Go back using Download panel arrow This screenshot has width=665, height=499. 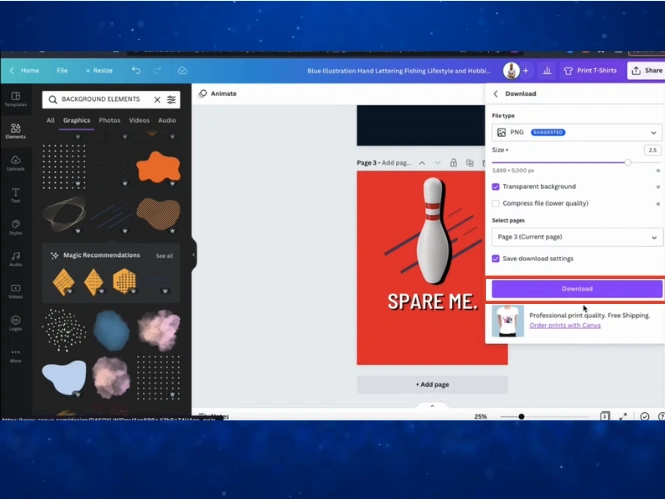coord(496,94)
